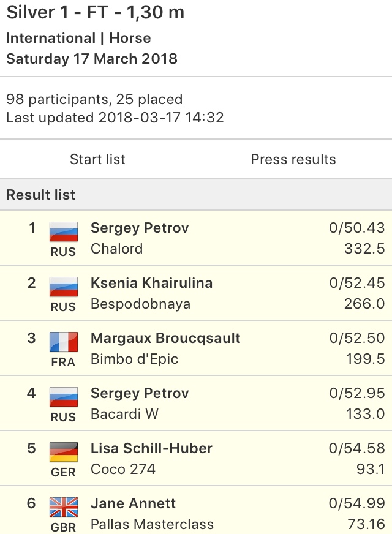Screen dimensions: 392x534
Task: Click horse name Pallas Masterclass
Action: pyautogui.click(x=153, y=524)
